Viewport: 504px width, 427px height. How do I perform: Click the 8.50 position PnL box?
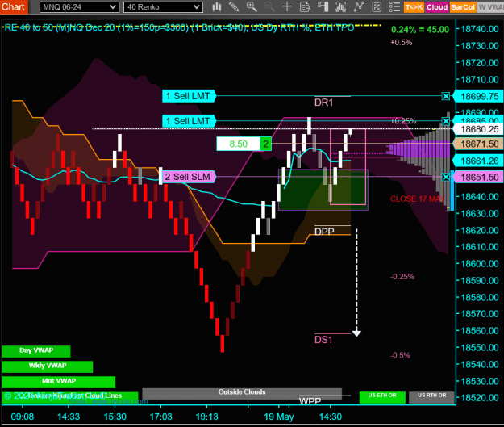(x=238, y=144)
